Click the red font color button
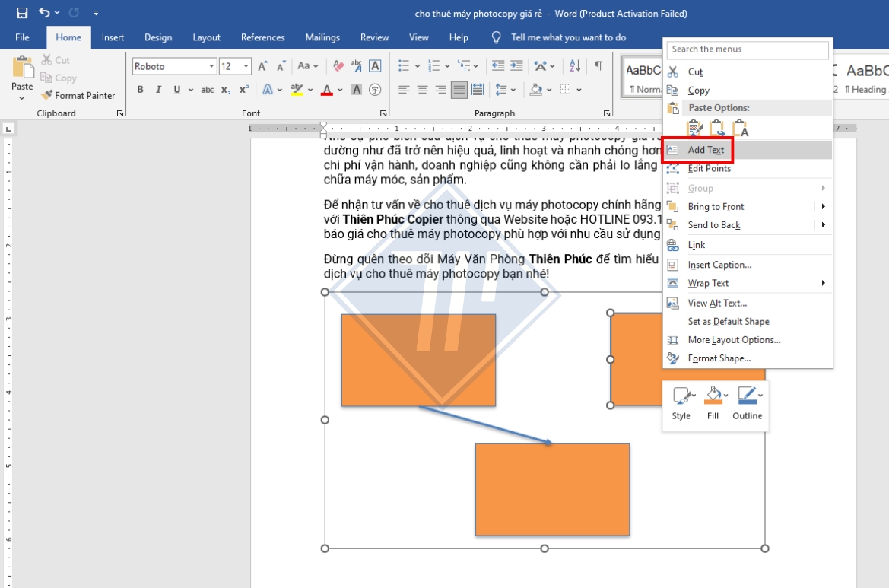Image resolution: width=889 pixels, height=588 pixels. (326, 90)
